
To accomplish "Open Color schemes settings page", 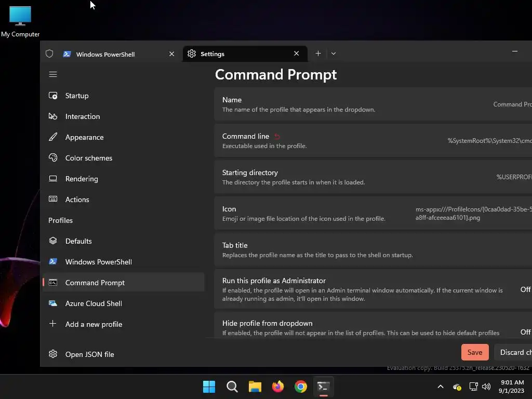I will click(x=124, y=158).
